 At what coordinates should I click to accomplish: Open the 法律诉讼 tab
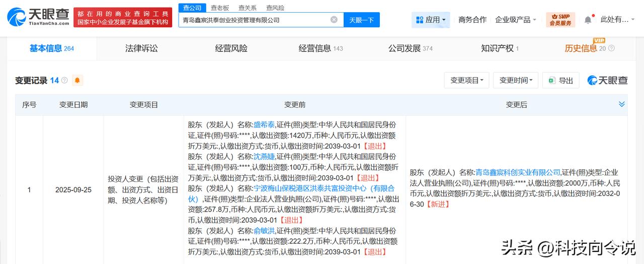tap(141, 48)
